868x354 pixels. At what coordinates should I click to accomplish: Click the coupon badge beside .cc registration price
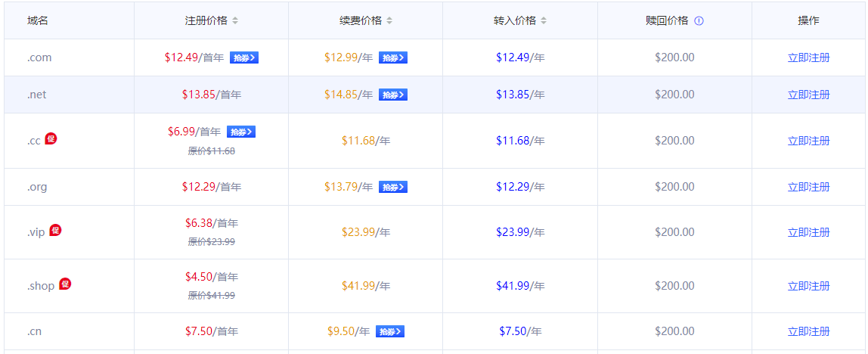coord(241,132)
